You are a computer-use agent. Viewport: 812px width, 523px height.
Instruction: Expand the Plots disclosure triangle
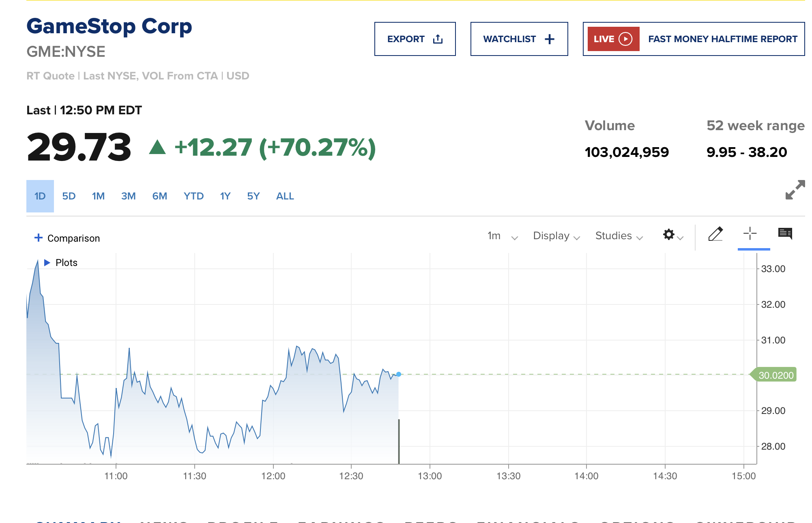coord(47,263)
